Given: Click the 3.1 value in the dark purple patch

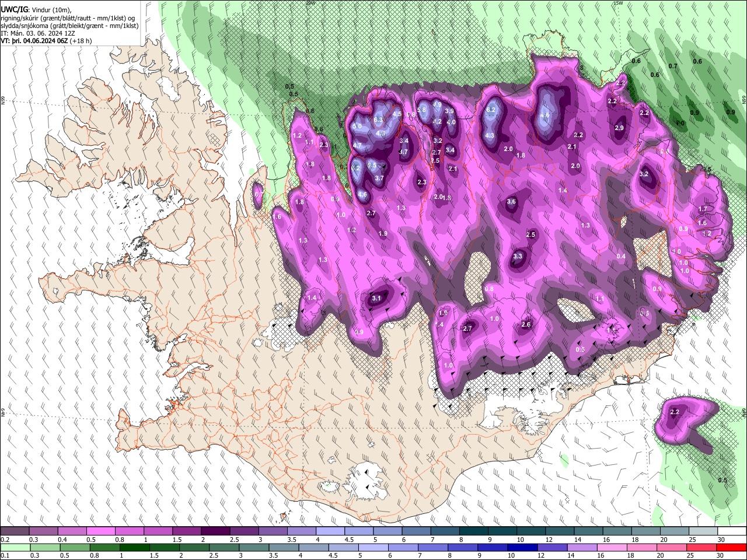Looking at the screenshot, I should coord(376,298).
